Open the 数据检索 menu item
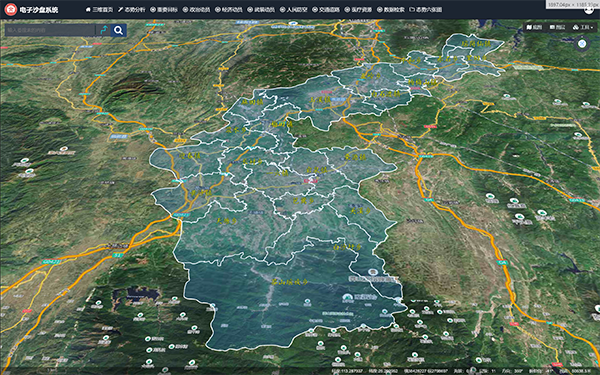This screenshot has height=375, width=600. (x=391, y=10)
